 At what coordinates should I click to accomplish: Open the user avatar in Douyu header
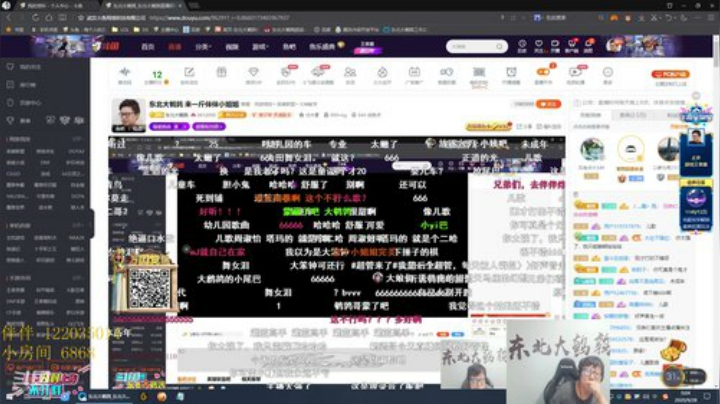(614, 46)
